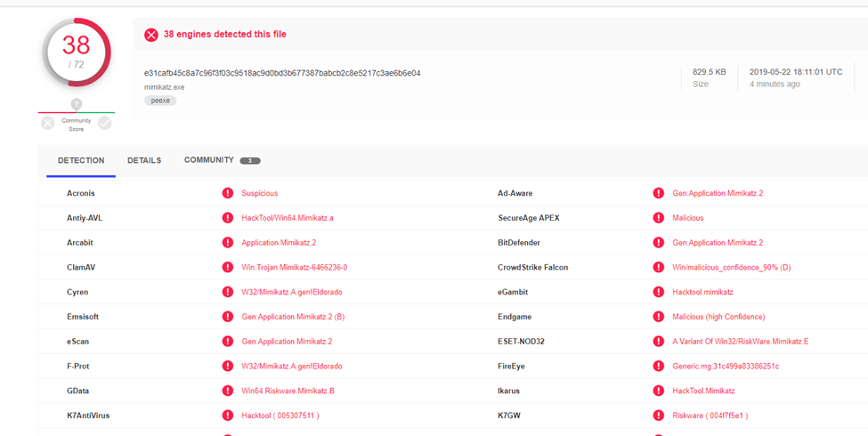
Task: Click the Win/malicious_confidence_90% (D) result
Action: [732, 267]
